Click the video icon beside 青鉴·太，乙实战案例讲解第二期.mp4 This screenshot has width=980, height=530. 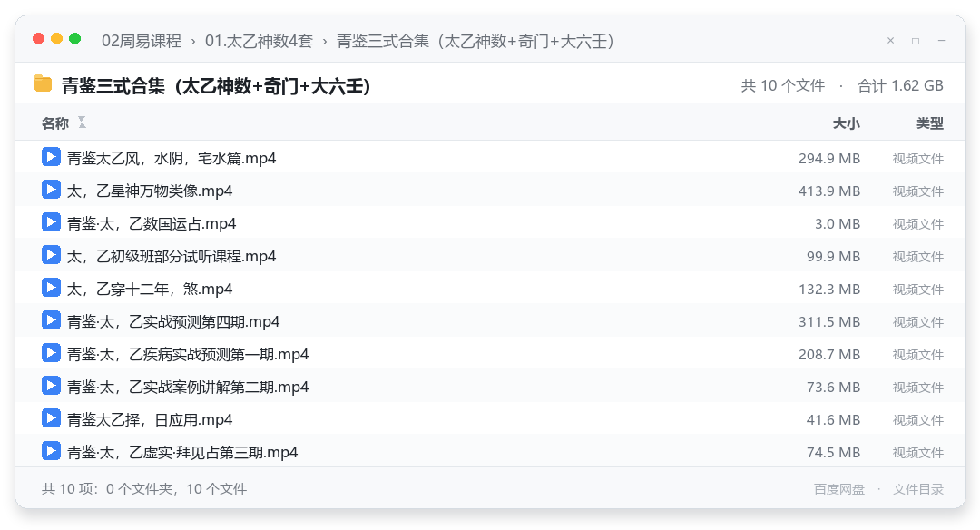[51, 386]
